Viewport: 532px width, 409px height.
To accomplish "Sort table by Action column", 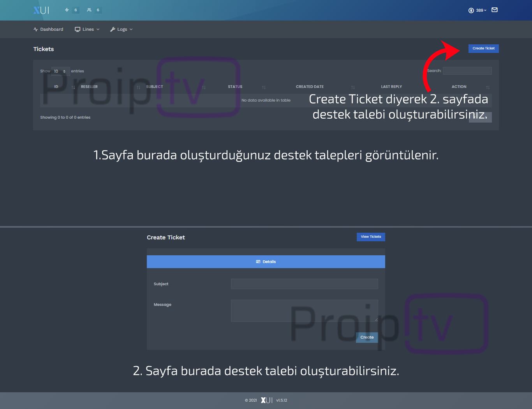I will (459, 87).
